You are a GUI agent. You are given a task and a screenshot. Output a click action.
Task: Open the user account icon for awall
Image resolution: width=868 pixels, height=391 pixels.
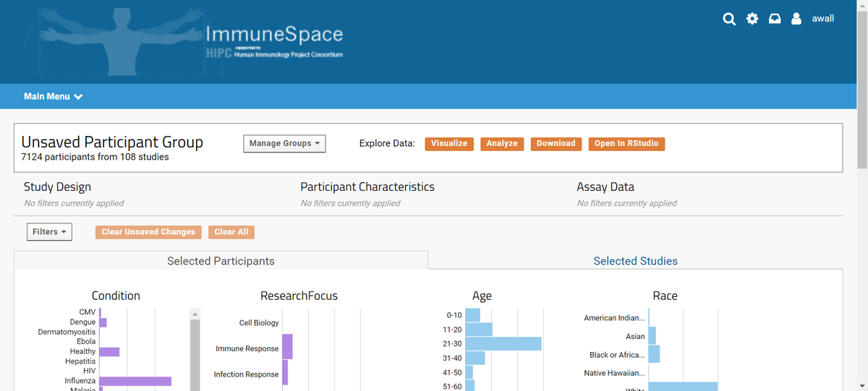tap(796, 19)
